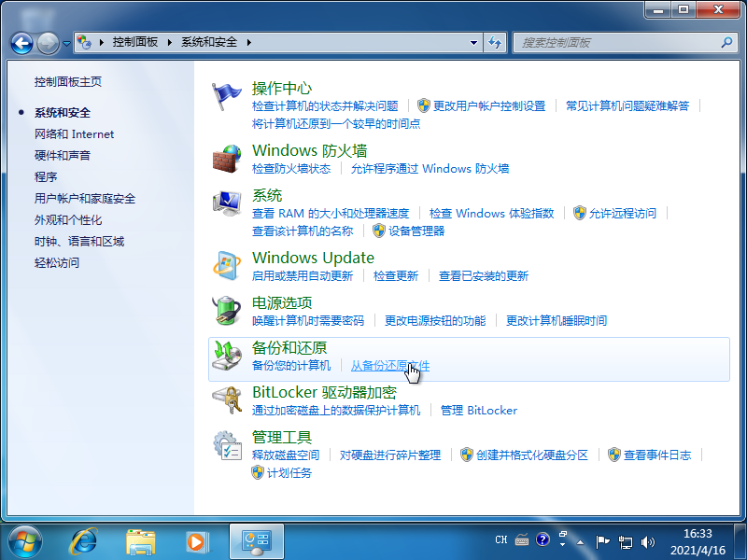Expand the arrow after 控制面板 breadcrumb
The width and height of the screenshot is (747, 560).
pyautogui.click(x=170, y=42)
